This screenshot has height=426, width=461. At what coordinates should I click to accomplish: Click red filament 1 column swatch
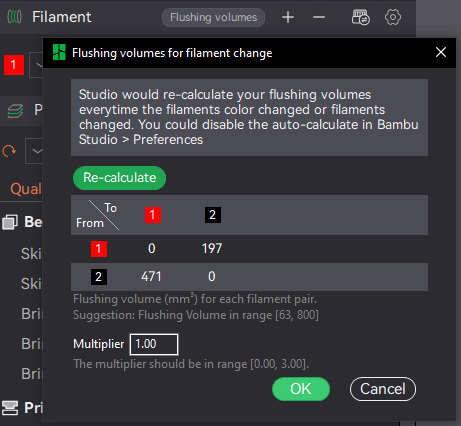153,215
